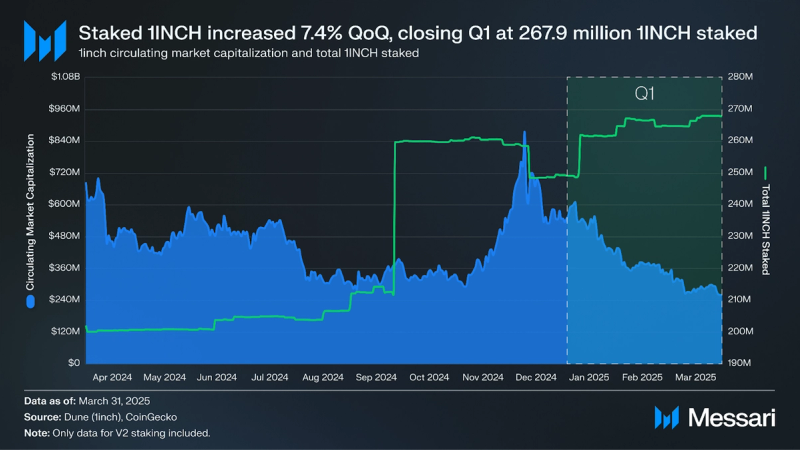The width and height of the screenshot is (800, 450).
Task: Click the Q1 label in the highlighted region
Action: (x=644, y=93)
